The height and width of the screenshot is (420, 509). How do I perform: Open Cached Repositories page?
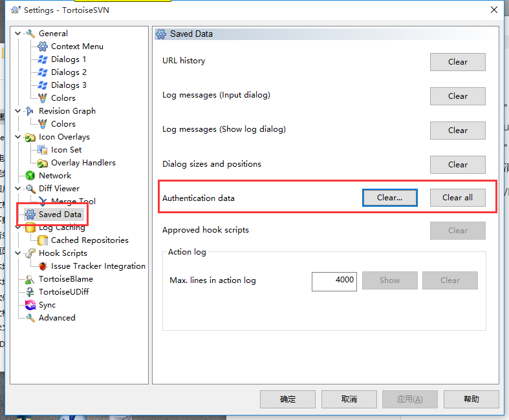(90, 240)
